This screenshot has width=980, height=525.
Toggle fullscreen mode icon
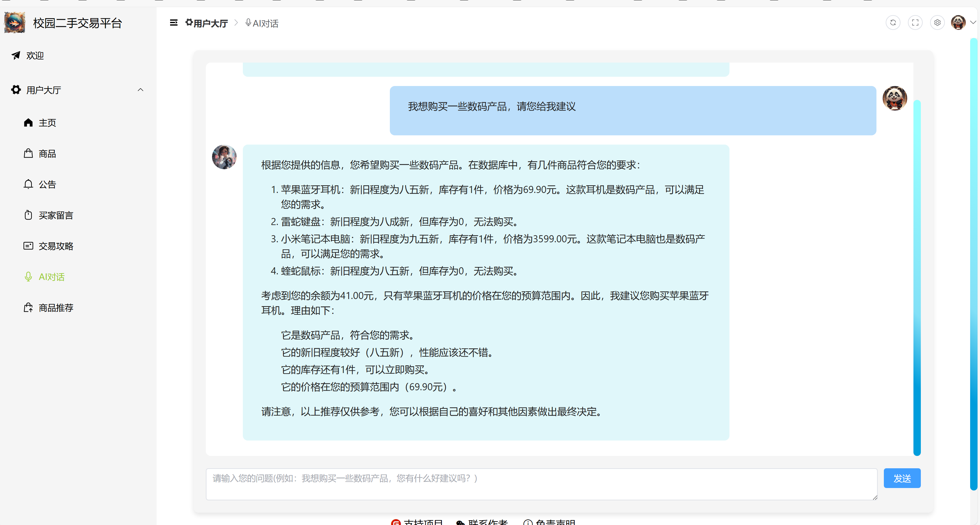coord(915,23)
